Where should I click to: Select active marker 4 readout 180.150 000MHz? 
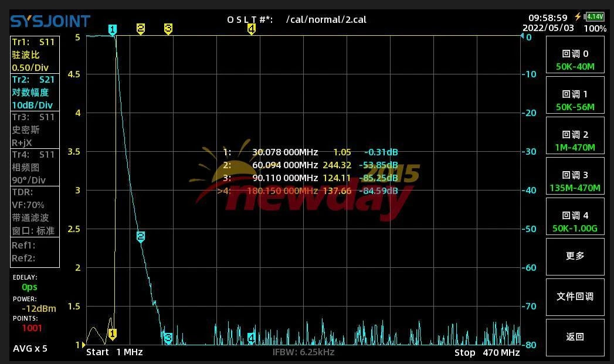308,190
